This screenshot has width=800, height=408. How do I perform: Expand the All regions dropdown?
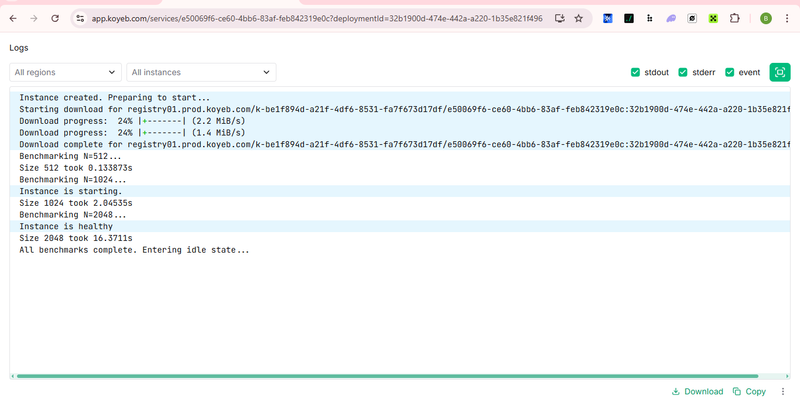click(66, 72)
